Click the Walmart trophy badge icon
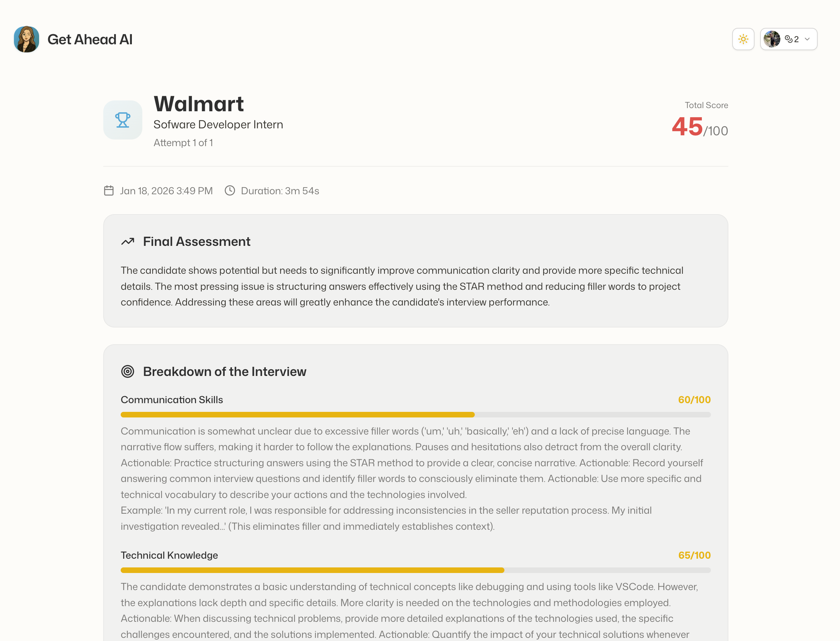Viewport: 840px width, 641px height. (122, 119)
